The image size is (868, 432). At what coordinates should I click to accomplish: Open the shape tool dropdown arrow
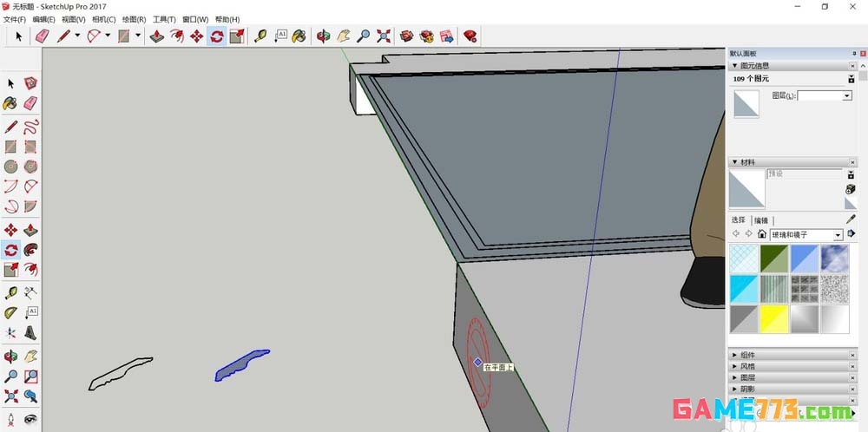point(138,36)
